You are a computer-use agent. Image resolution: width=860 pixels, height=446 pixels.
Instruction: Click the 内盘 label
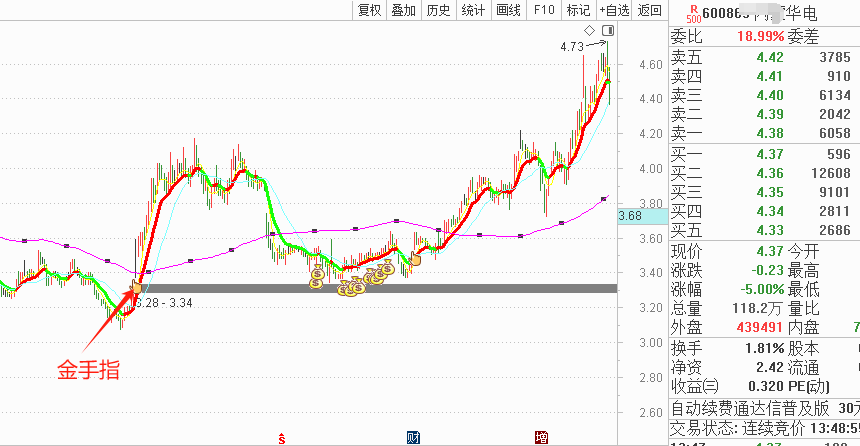803,328
